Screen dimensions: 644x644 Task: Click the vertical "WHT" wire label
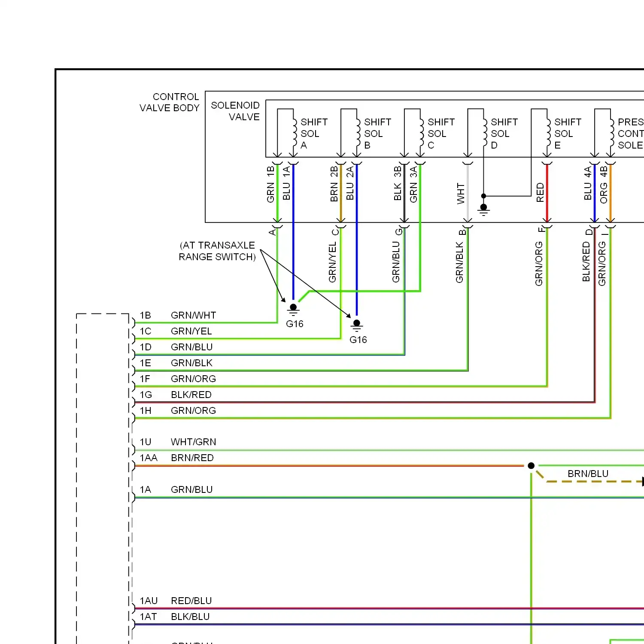pos(461,194)
